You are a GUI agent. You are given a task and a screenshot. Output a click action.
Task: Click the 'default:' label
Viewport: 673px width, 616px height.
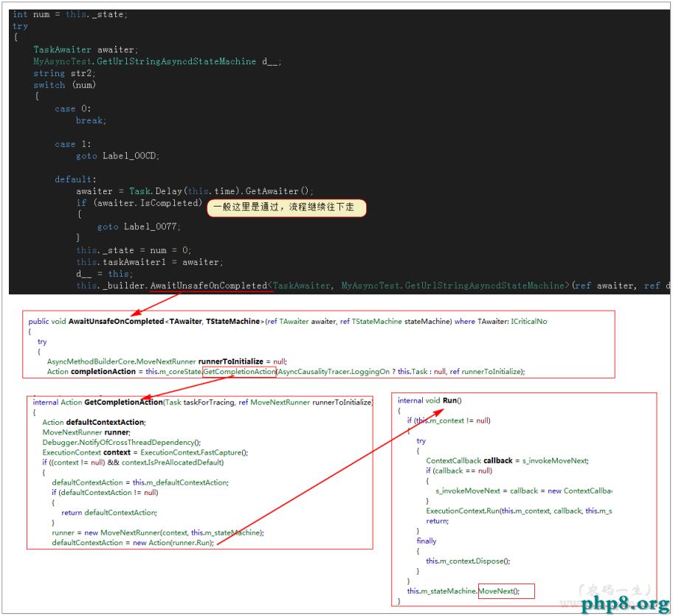click(x=75, y=179)
